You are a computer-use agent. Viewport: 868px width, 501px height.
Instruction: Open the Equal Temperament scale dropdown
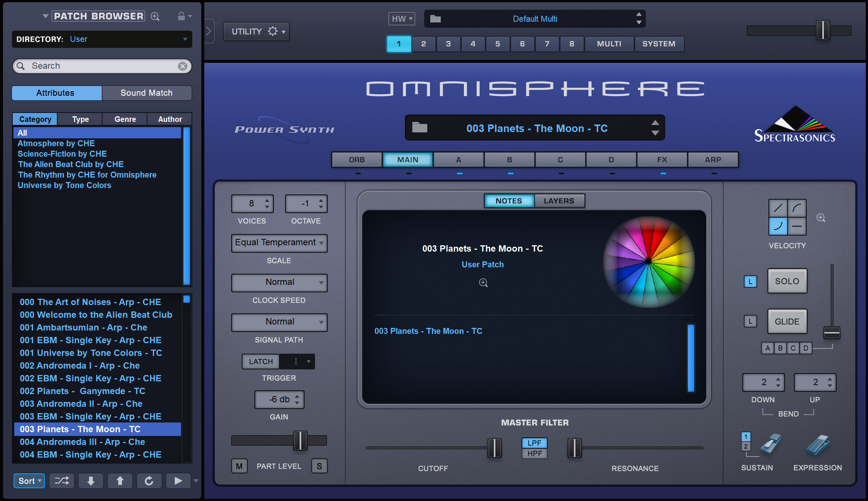point(279,243)
